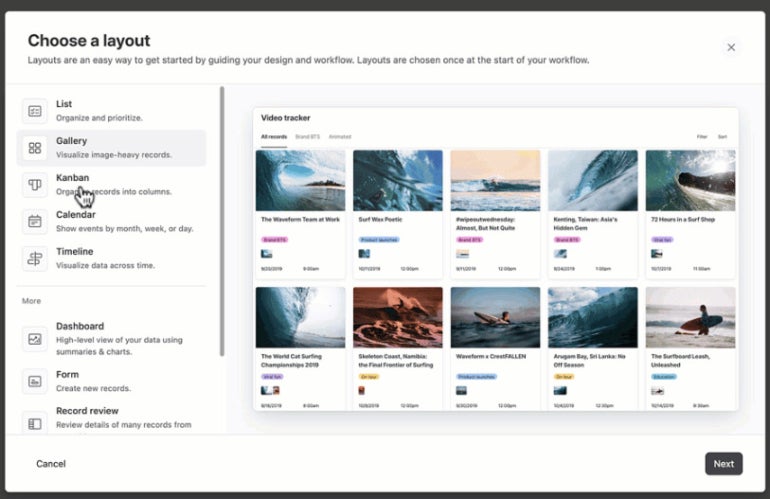
Task: Switch to the Animated tab
Action: pyautogui.click(x=340, y=136)
